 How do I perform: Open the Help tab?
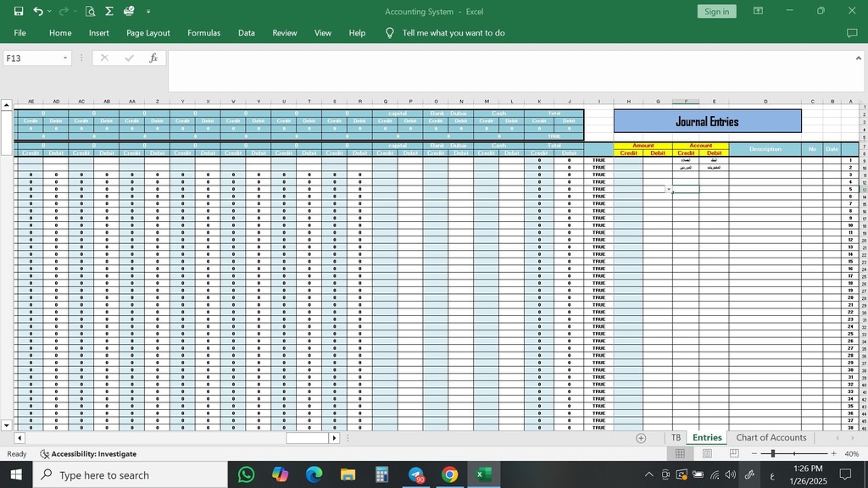coord(357,33)
